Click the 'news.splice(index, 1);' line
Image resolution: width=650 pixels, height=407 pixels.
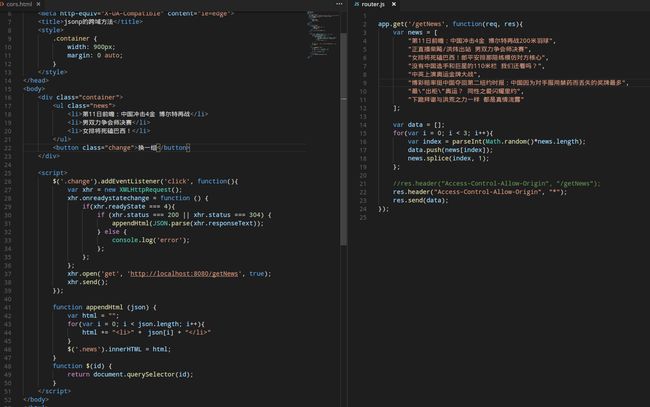pyautogui.click(x=448, y=158)
